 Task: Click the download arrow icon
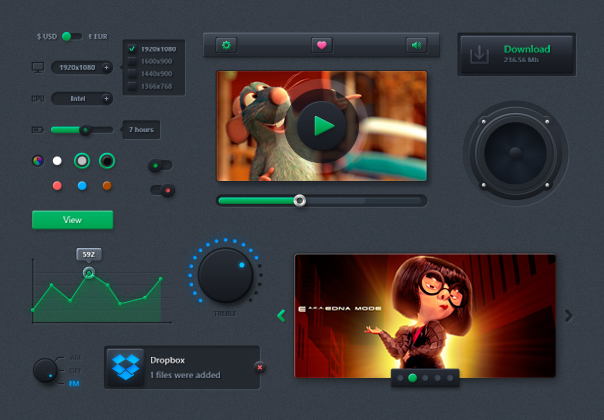tap(479, 54)
